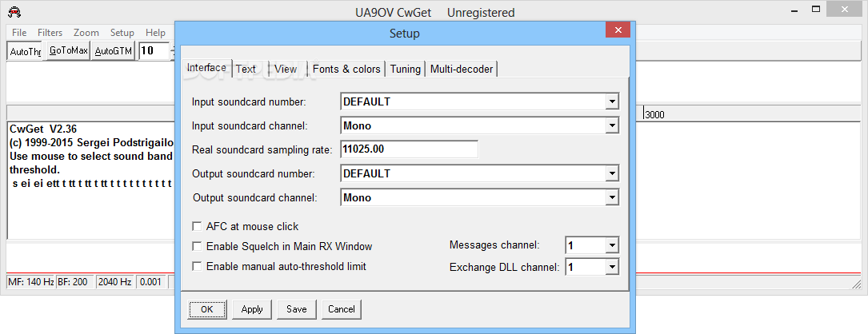Click the Cancel button
Viewport: 868px width, 334px height.
342,309
